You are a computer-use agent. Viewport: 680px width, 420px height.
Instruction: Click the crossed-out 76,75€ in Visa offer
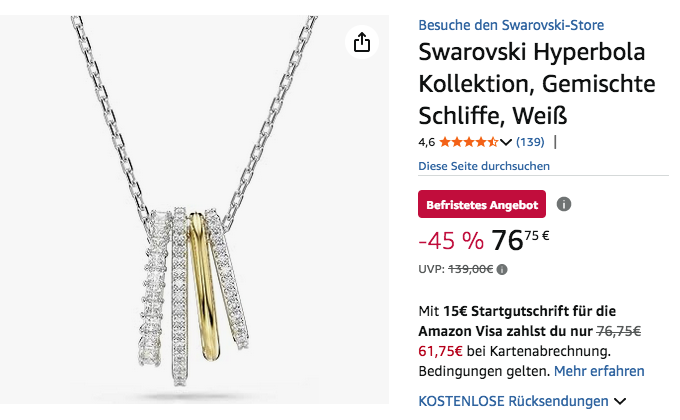pos(618,331)
